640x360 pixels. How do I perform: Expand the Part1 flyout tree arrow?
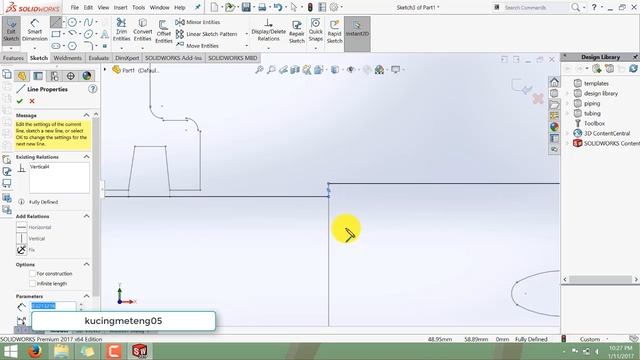(x=105, y=70)
